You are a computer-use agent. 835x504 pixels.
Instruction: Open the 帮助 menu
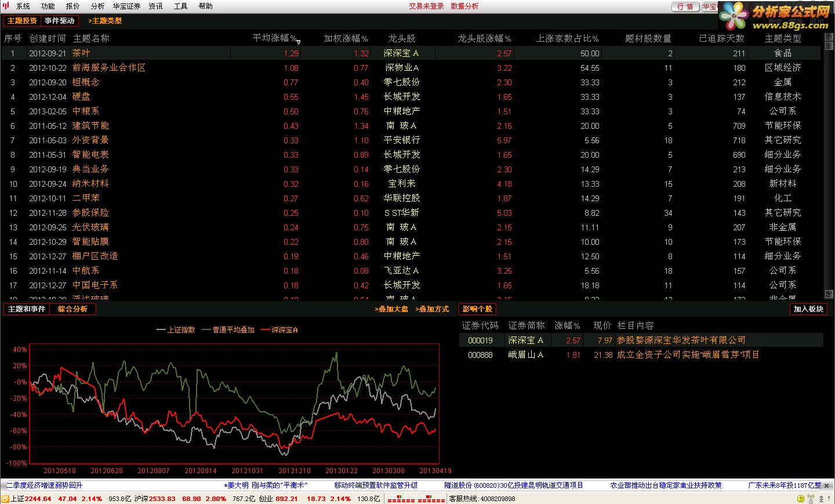[x=205, y=6]
